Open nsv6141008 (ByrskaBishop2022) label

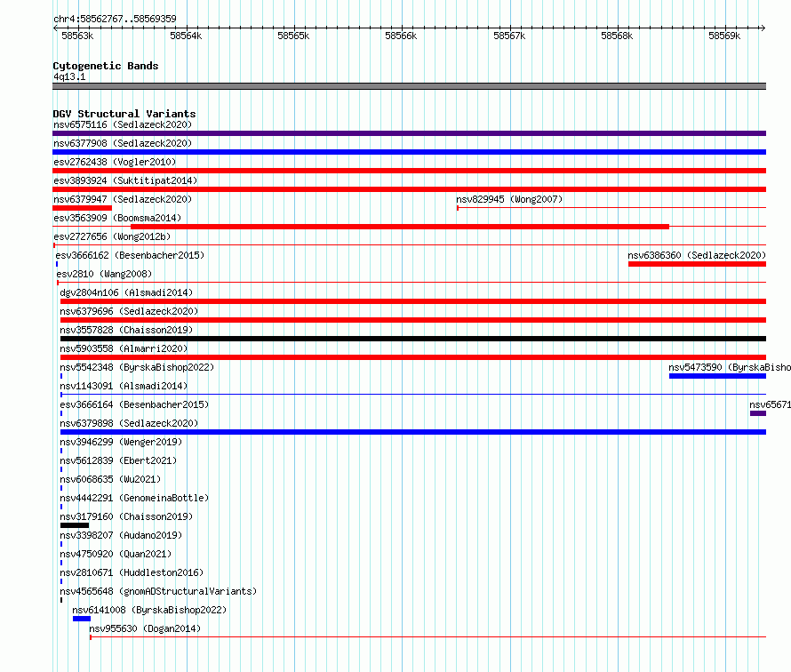[x=149, y=610]
